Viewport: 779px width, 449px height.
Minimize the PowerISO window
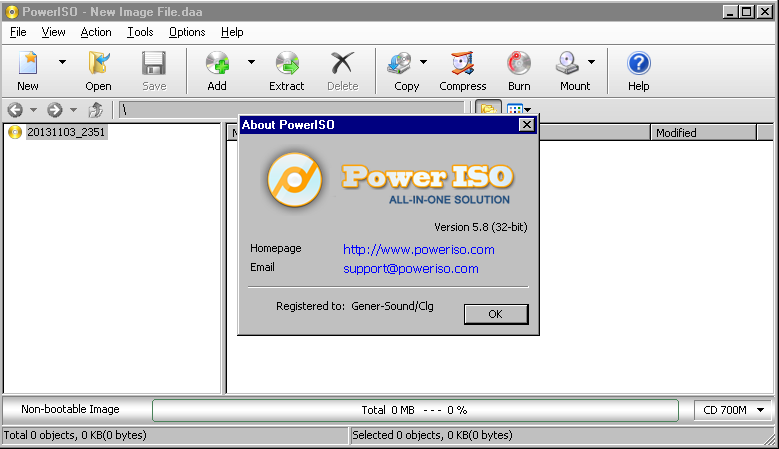pos(730,11)
